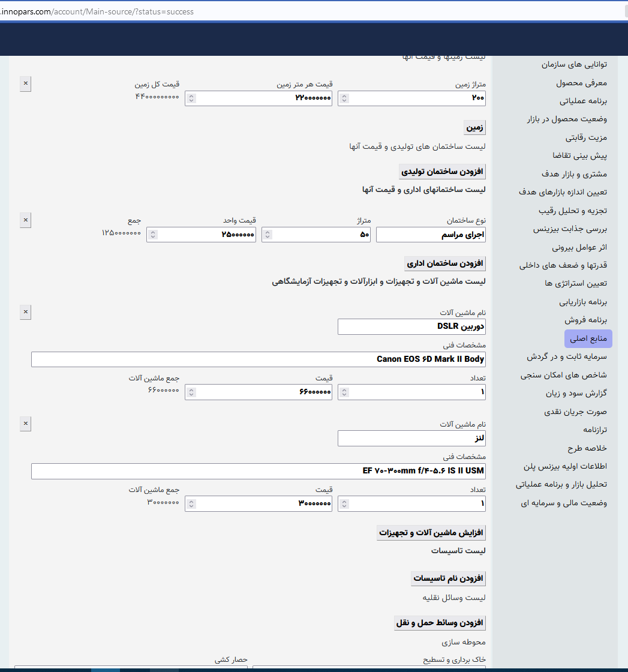Click افزودن ساختمان اداری button
This screenshot has height=672, width=628.
coord(445,263)
